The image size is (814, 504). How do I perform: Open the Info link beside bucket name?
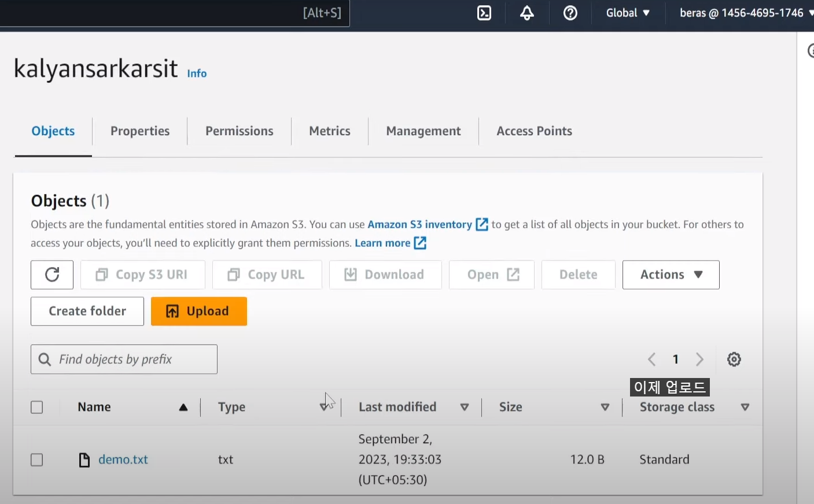197,73
